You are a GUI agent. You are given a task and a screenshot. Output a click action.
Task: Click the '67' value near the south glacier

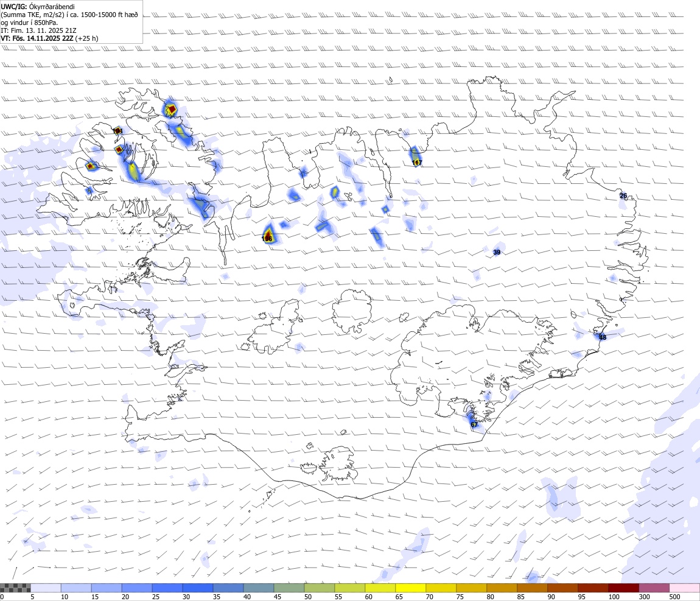tap(474, 424)
